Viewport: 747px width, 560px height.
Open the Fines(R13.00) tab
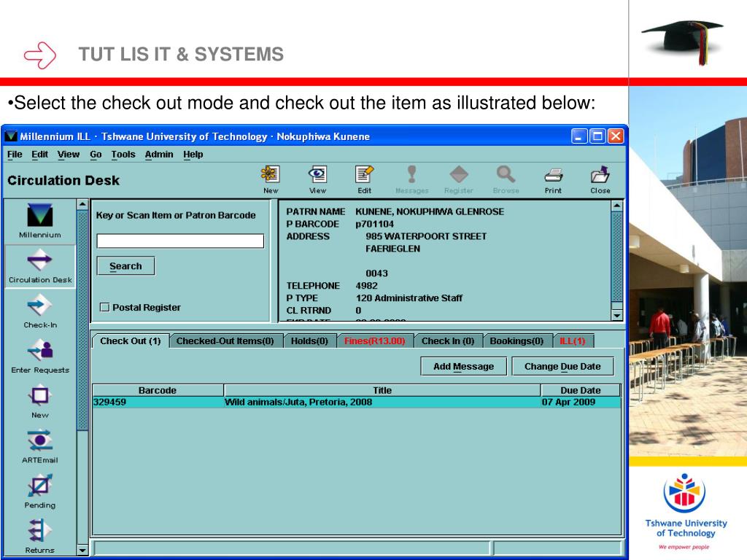tap(374, 341)
